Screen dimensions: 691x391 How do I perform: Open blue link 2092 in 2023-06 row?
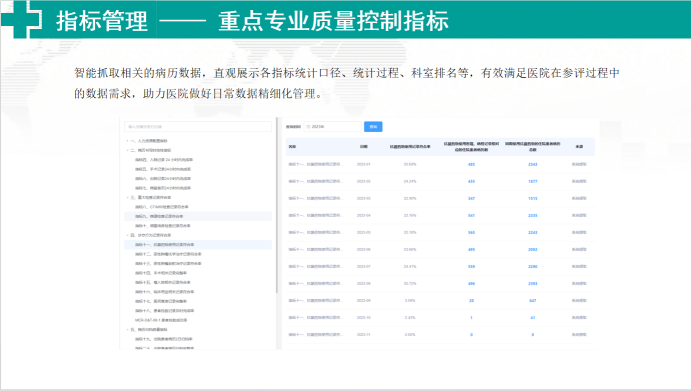[533, 249]
